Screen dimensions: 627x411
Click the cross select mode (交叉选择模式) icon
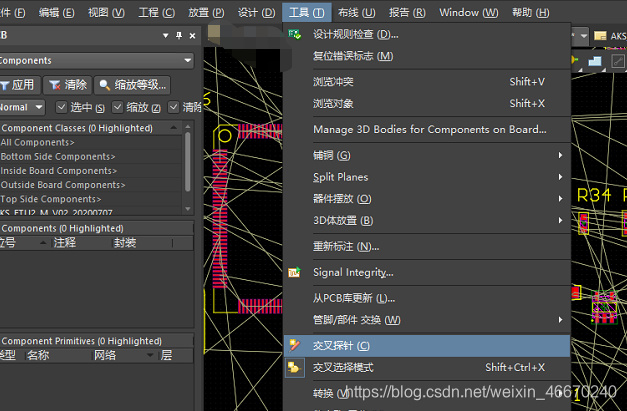coord(294,368)
